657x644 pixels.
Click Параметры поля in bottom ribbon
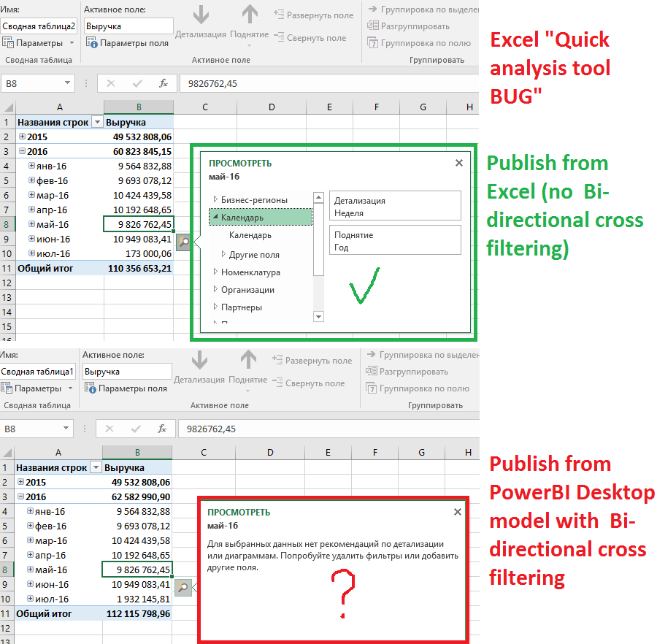126,388
